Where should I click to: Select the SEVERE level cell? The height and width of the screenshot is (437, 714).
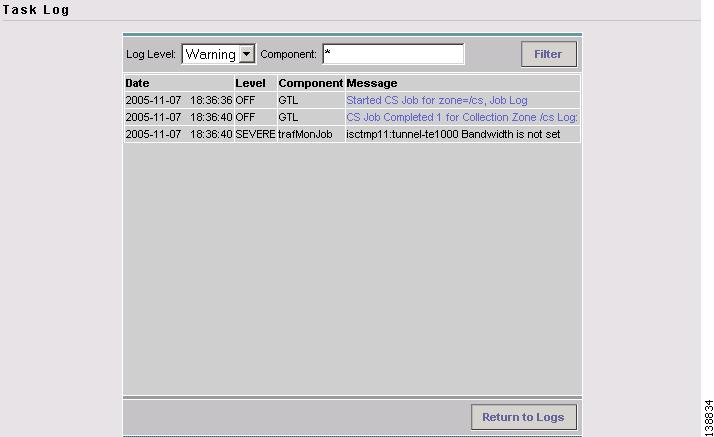point(255,134)
